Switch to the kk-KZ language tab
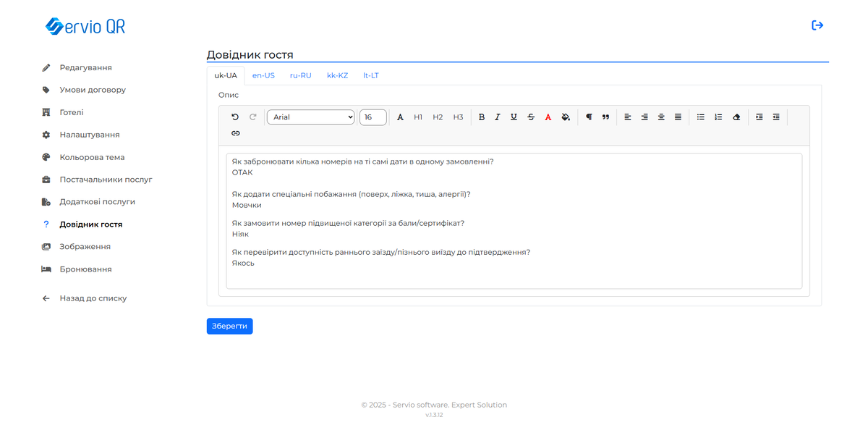The image size is (868, 425). 337,75
